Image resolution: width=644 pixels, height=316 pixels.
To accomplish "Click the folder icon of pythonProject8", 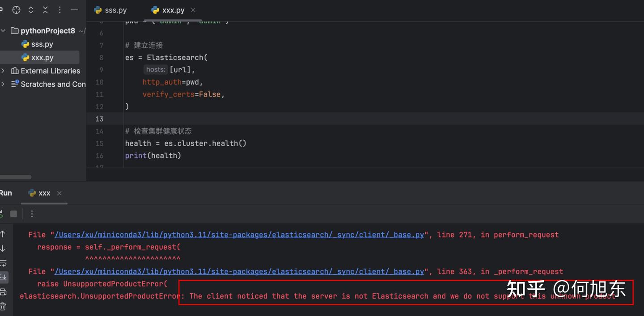I will point(15,31).
